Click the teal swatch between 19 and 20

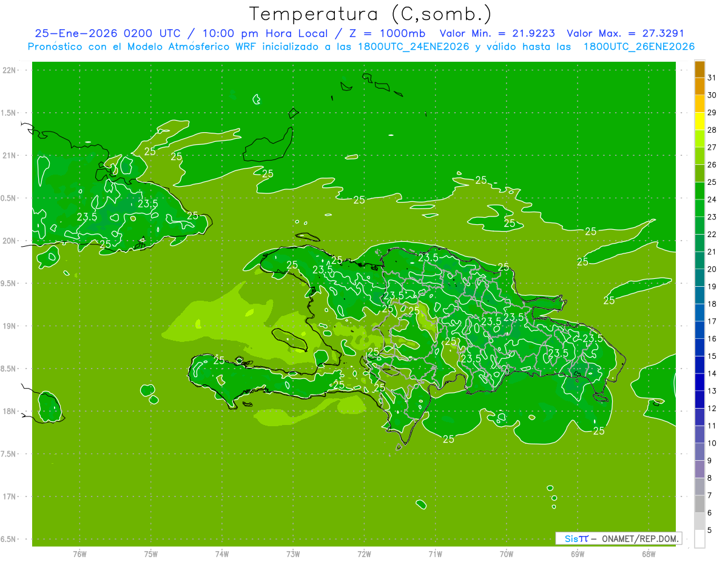pyautogui.click(x=699, y=278)
